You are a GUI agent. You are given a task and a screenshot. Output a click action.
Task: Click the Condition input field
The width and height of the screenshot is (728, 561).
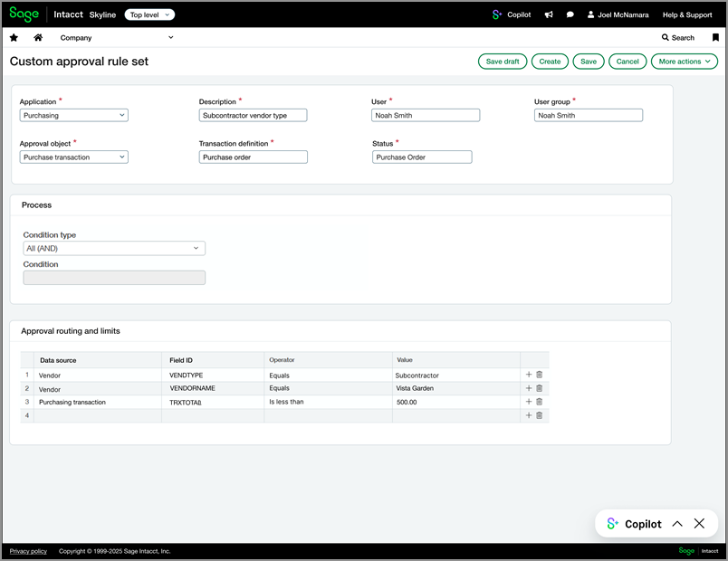point(114,278)
